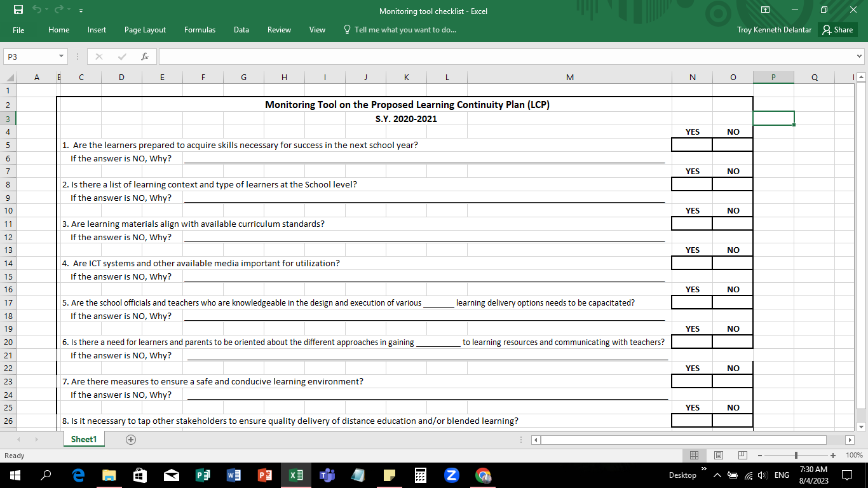868x488 pixels.
Task: Click the Troy Kenneth Delantar account name
Action: pyautogui.click(x=774, y=30)
